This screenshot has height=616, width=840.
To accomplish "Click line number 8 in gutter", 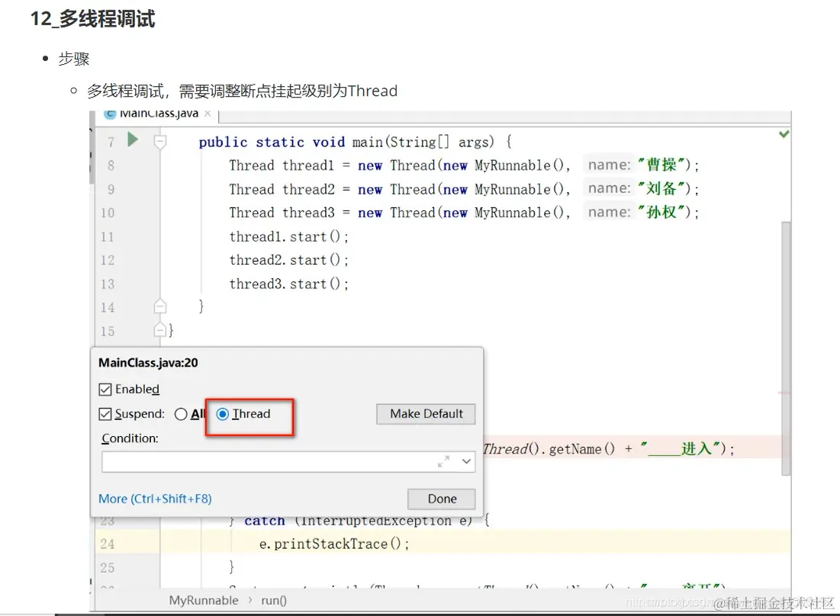I will (x=111, y=165).
